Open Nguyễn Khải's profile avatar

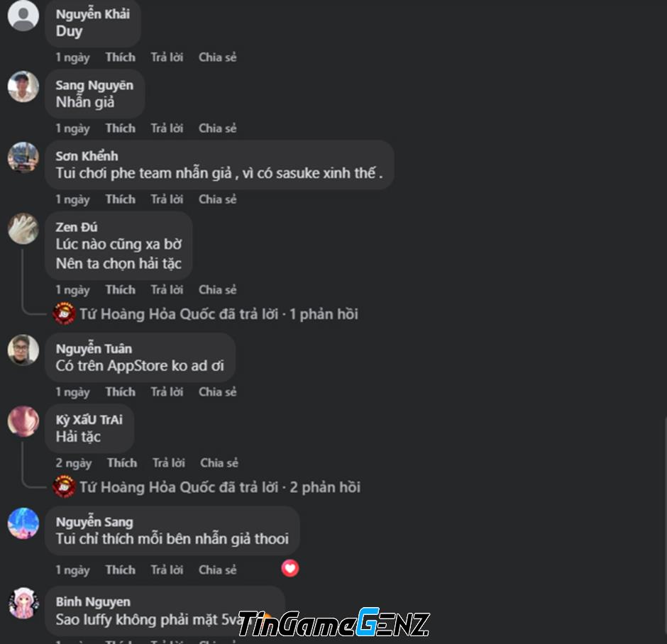(23, 16)
